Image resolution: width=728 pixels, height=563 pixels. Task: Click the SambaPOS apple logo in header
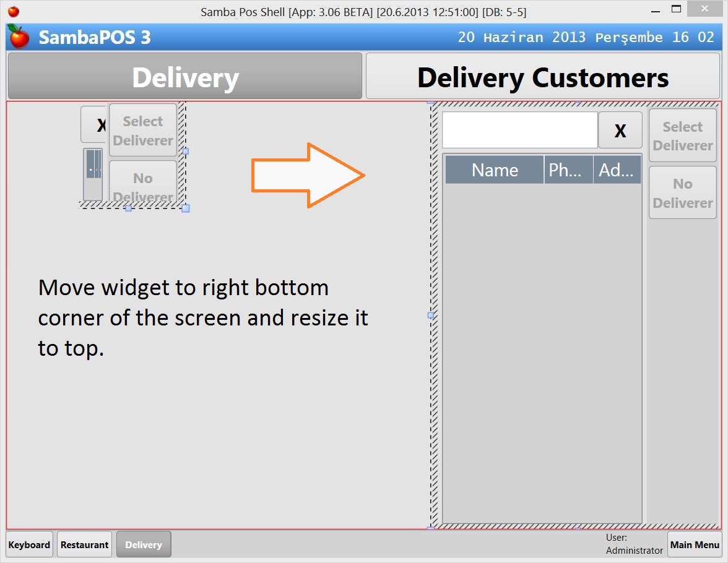19,37
